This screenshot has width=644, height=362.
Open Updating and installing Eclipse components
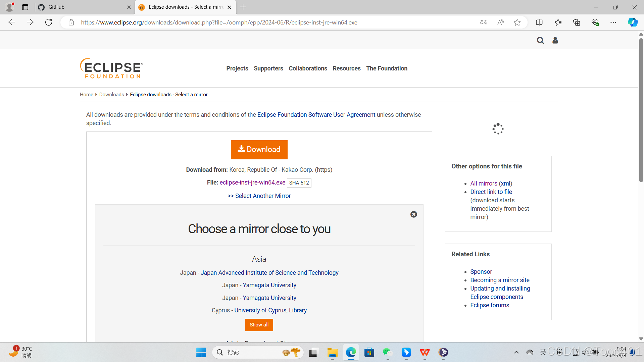(x=500, y=293)
